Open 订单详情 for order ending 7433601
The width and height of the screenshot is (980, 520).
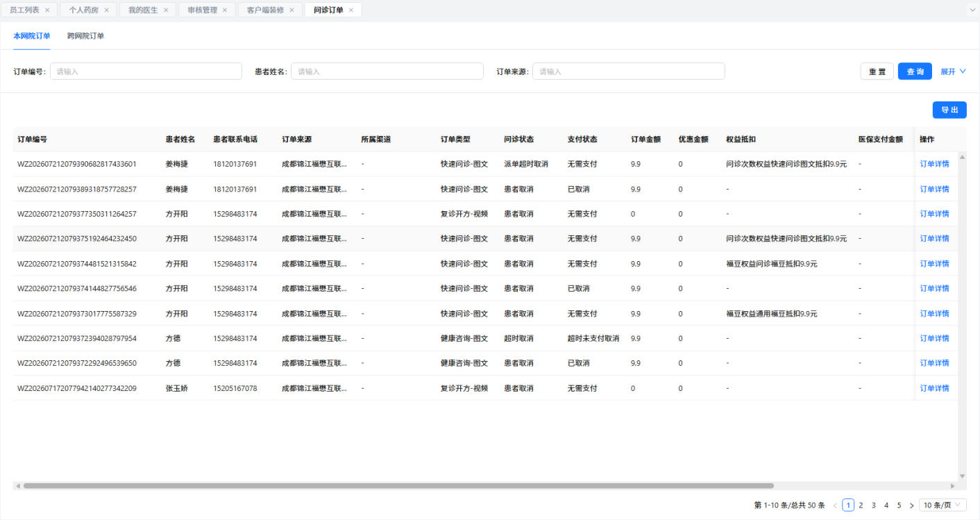(x=934, y=165)
